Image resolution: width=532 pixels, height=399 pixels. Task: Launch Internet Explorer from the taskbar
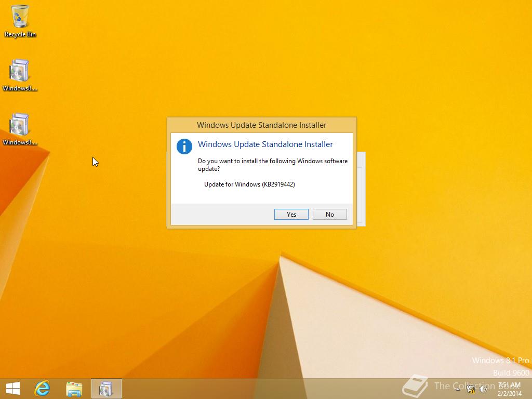click(x=43, y=389)
